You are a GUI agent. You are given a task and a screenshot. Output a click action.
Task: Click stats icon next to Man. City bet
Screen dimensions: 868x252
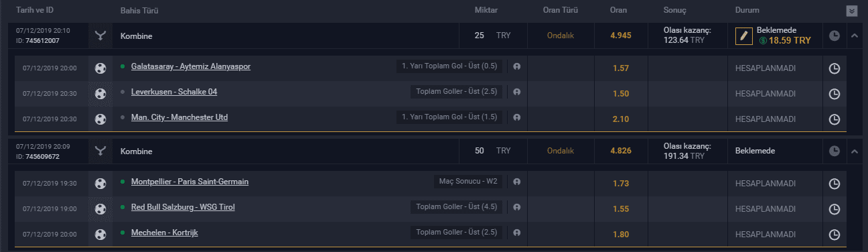pos(516,117)
